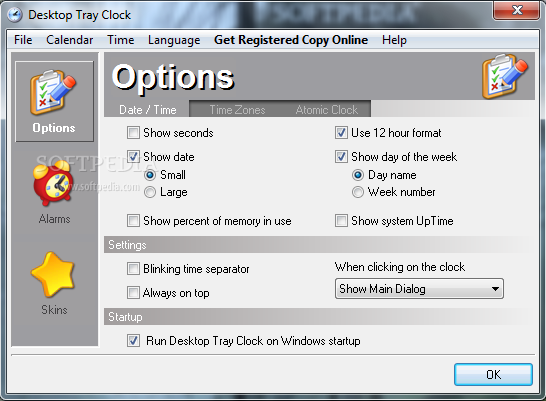
Task: Open the Alarms clock icon
Action: (x=54, y=184)
